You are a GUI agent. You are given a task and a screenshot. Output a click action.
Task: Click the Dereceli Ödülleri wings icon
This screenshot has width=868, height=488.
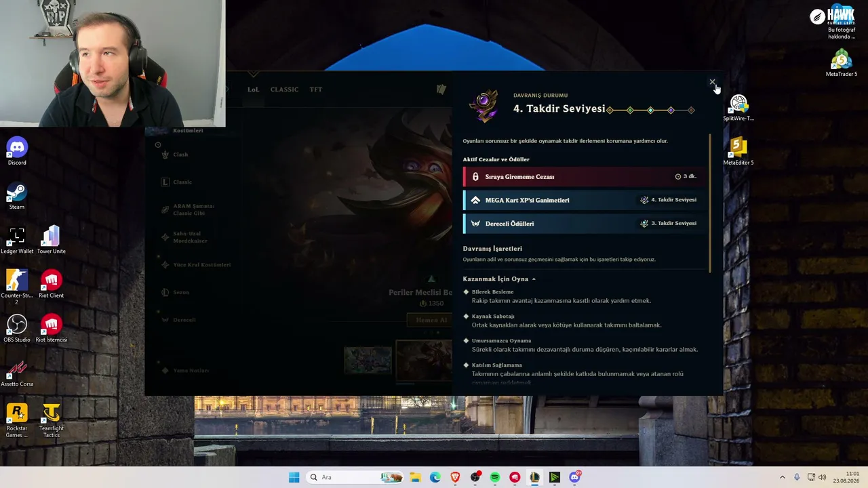point(475,224)
